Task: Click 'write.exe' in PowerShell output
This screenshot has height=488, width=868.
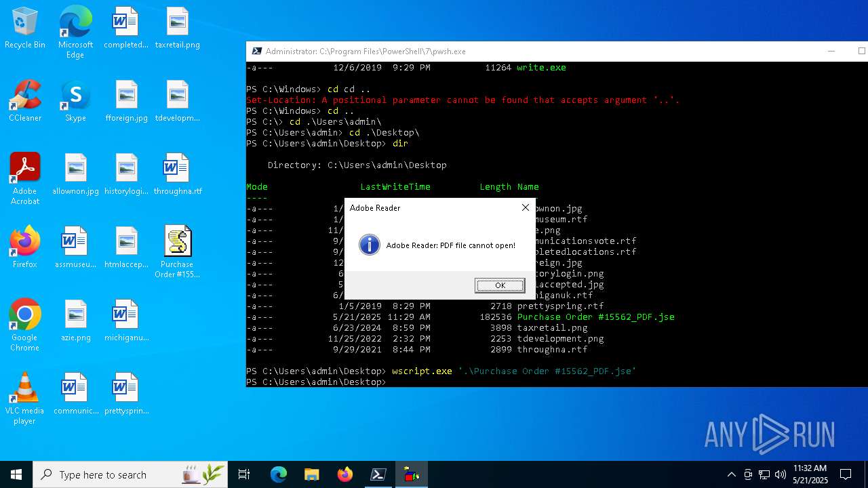Action: pos(541,67)
